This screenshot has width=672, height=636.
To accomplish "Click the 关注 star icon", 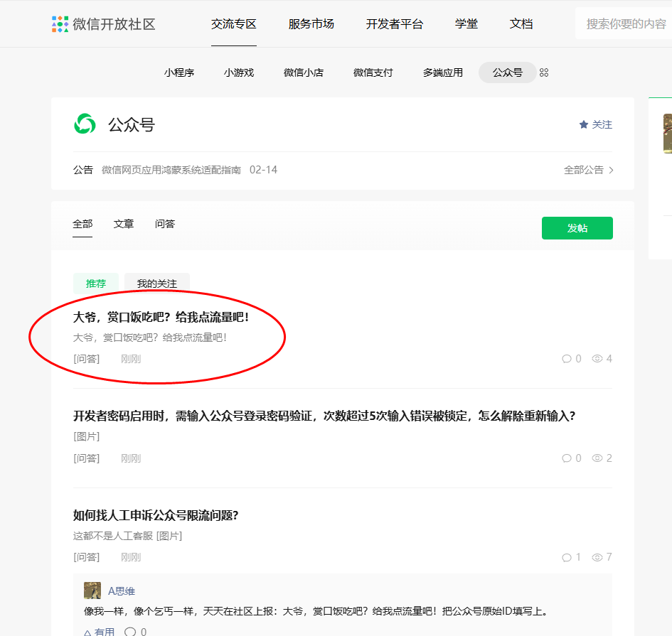I will pos(583,124).
